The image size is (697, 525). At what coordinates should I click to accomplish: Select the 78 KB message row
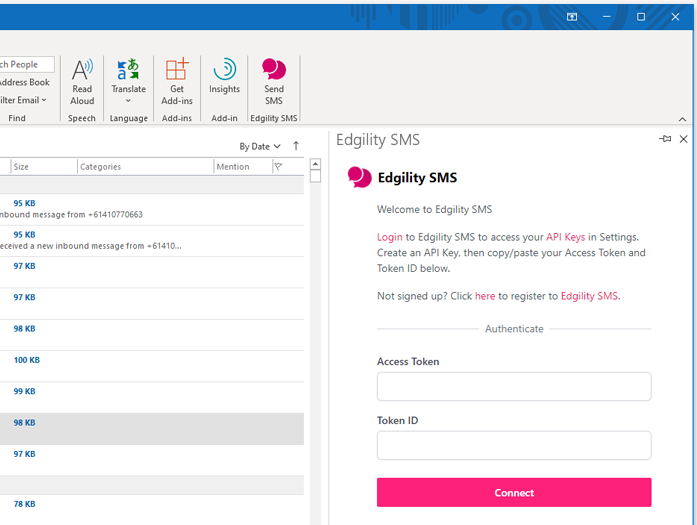[x=152, y=509]
